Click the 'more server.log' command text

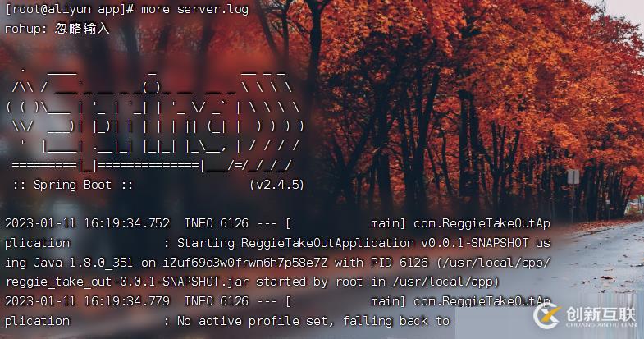tap(194, 9)
